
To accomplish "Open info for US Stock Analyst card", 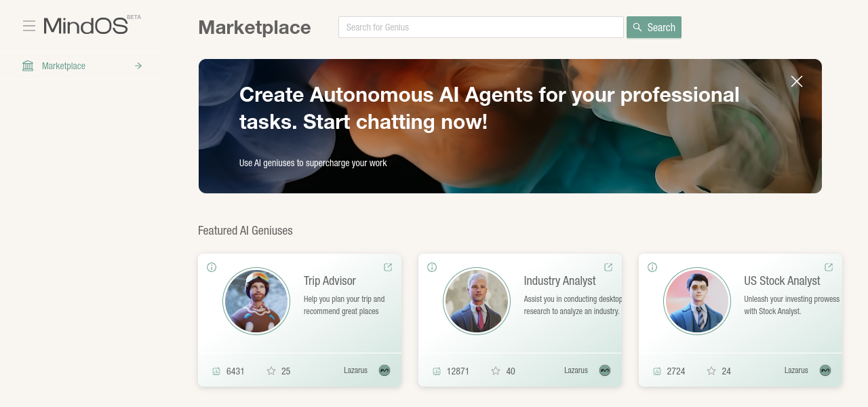I will point(652,267).
